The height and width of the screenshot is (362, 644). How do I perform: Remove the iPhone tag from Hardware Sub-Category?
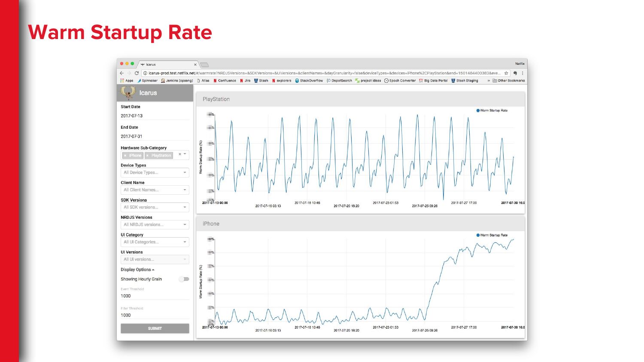pyautogui.click(x=125, y=156)
